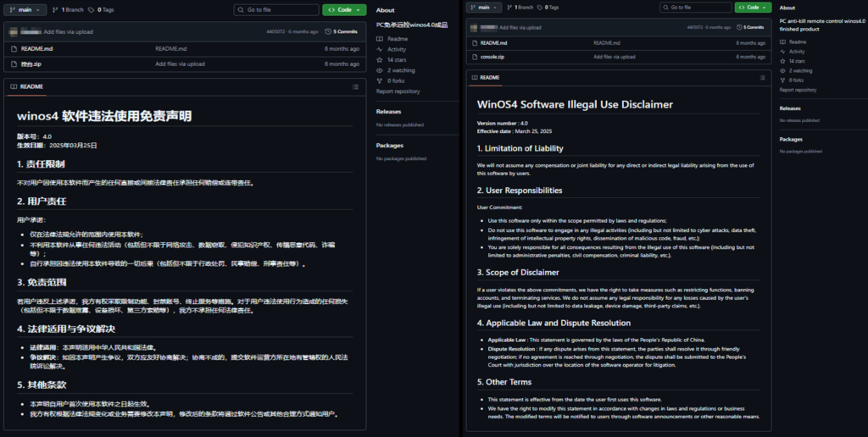Open 5 Commits history on the left page
Image resolution: width=868 pixels, height=437 pixels.
point(341,31)
